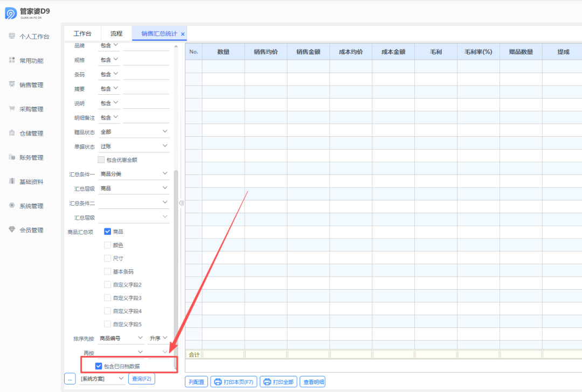
Task: Click printer icon in 打印本页(F7)
Action: [218, 382]
